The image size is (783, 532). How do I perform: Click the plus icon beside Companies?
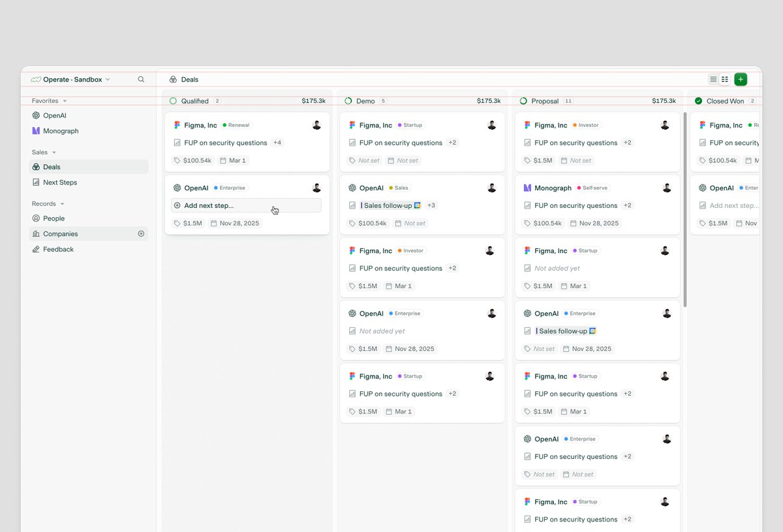click(x=141, y=233)
